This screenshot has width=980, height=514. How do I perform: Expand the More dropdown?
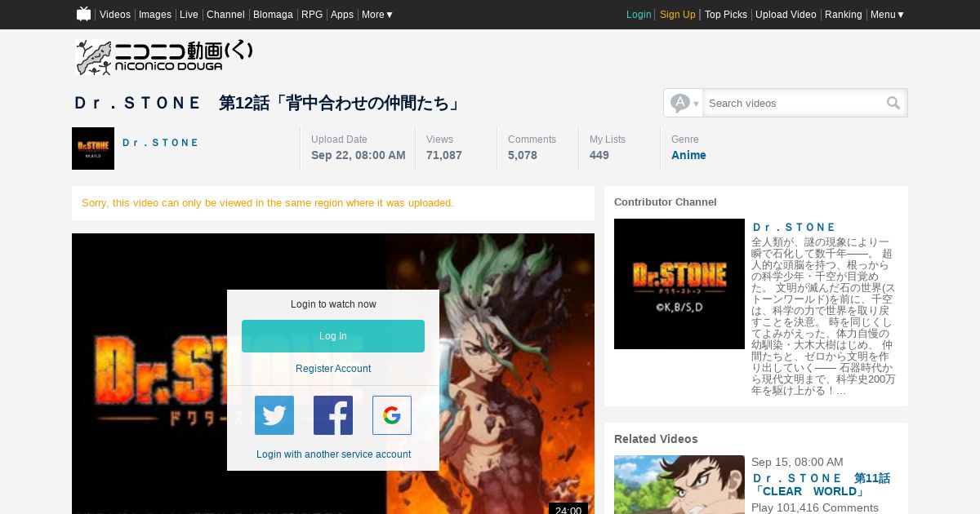[377, 15]
